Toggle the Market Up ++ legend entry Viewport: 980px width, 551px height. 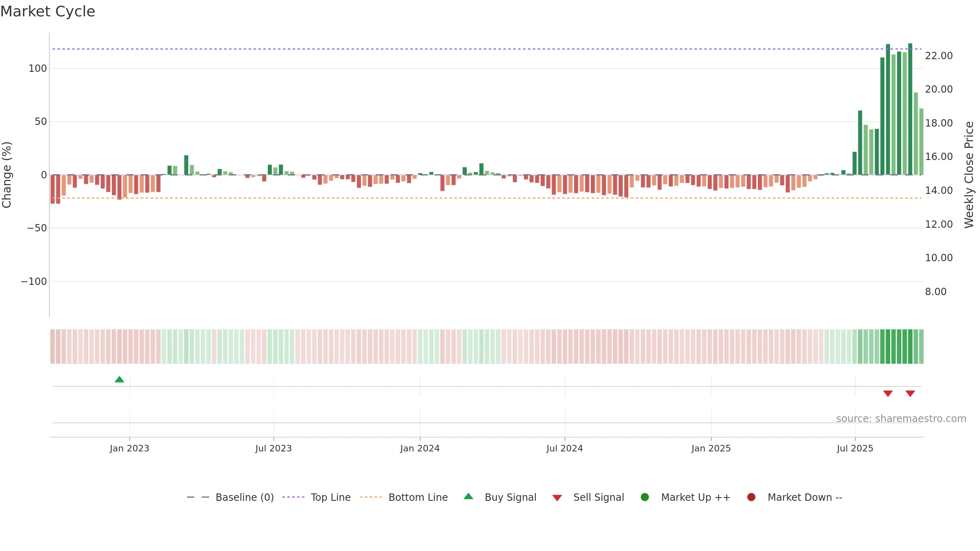[x=686, y=497]
